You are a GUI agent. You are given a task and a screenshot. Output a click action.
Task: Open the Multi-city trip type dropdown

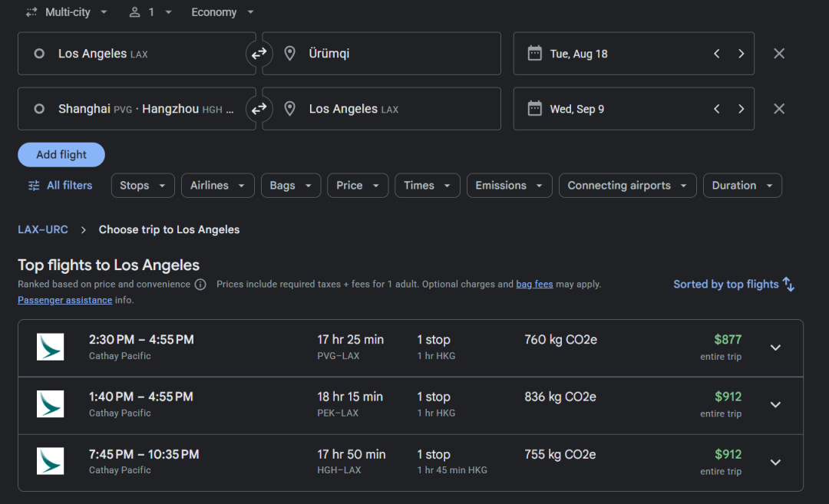pyautogui.click(x=67, y=12)
